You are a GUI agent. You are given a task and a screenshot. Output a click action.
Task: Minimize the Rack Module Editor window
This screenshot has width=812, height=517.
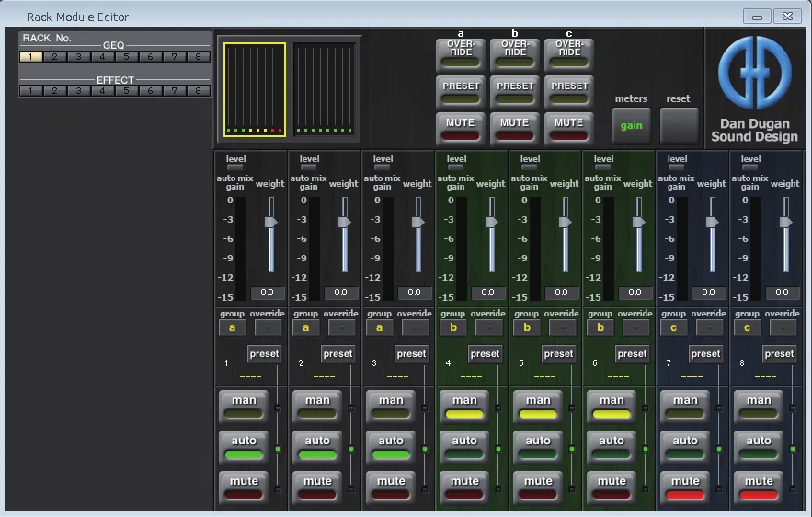(x=757, y=17)
